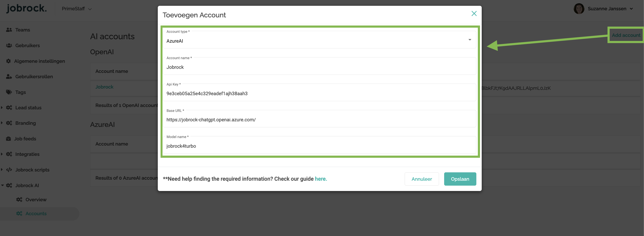The width and height of the screenshot is (644, 236).
Task: Open the Accounts submenu item
Action: (36, 213)
